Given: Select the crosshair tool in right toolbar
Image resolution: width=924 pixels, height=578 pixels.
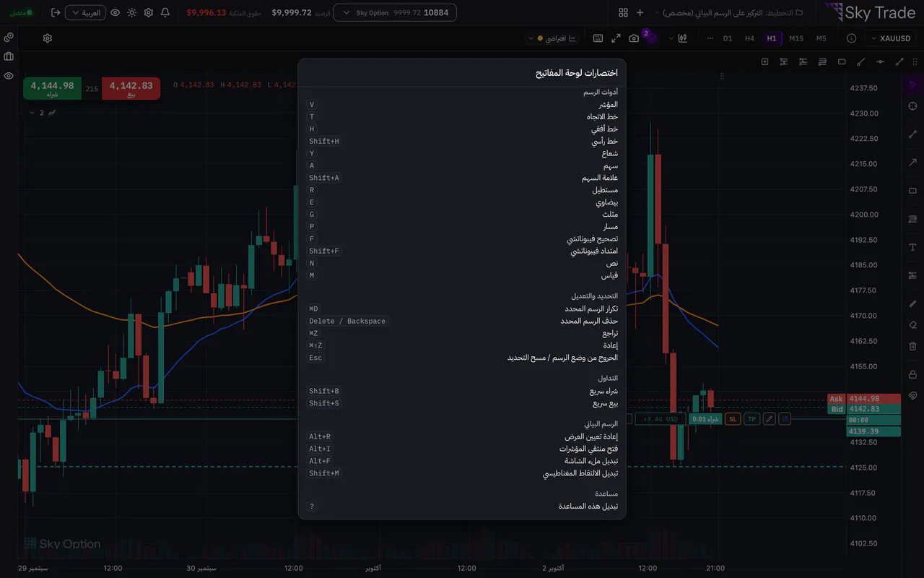Looking at the screenshot, I should (x=912, y=106).
